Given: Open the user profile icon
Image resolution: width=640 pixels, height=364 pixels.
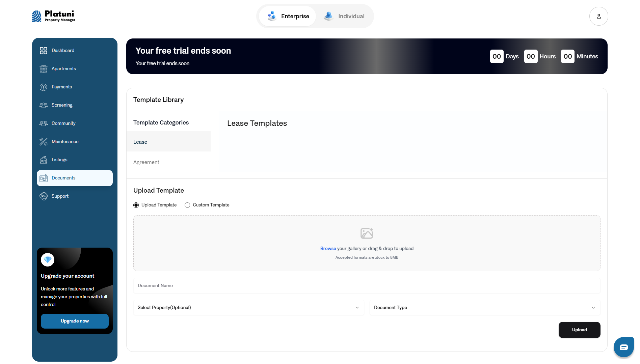Looking at the screenshot, I should click(x=598, y=16).
